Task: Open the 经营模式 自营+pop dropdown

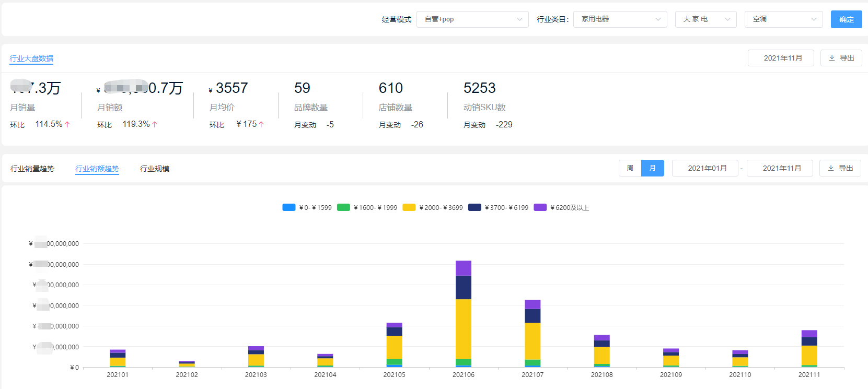Action: pyautogui.click(x=472, y=19)
